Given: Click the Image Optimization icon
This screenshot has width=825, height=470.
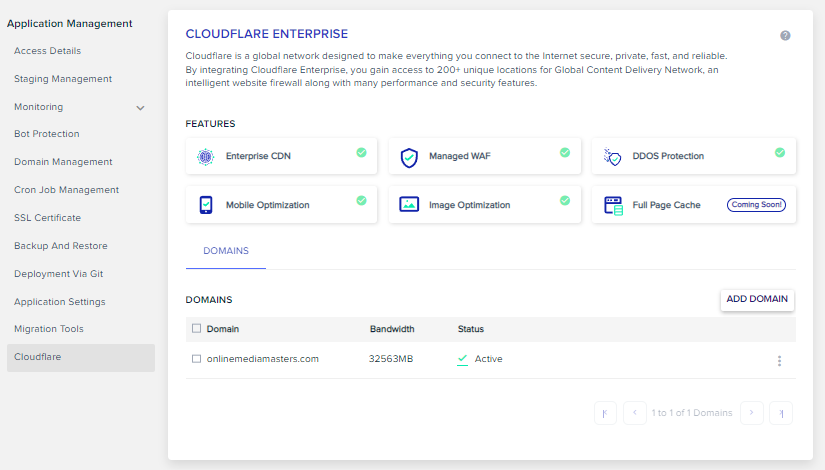Looking at the screenshot, I should point(408,205).
